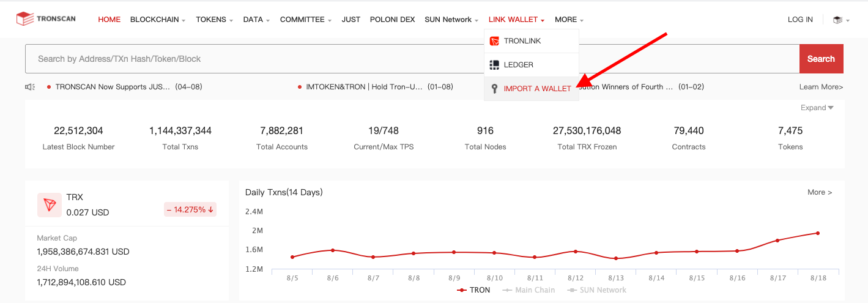Toggle Main Chain series in chart legend
This screenshot has height=303, width=868.
529,290
